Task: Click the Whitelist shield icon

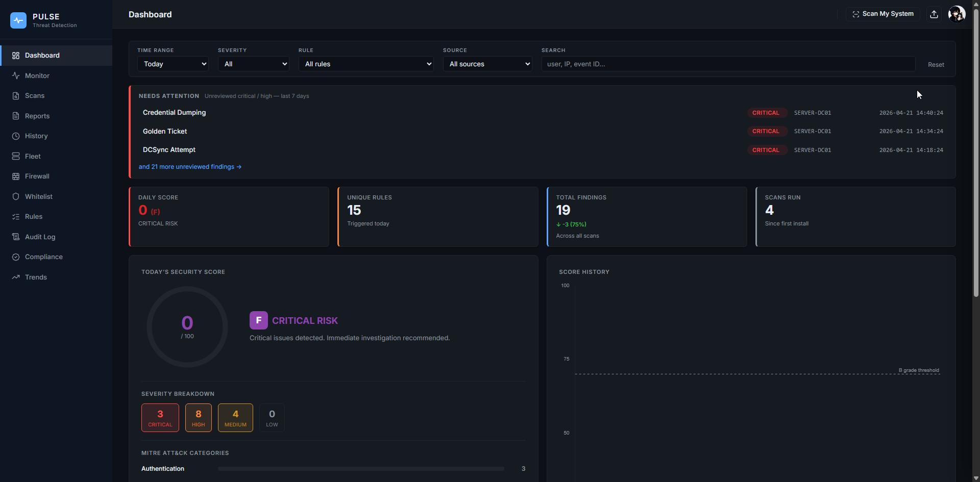Action: tap(16, 196)
